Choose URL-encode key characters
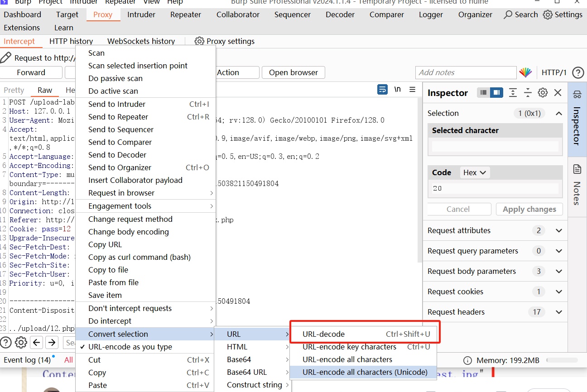 point(364,347)
